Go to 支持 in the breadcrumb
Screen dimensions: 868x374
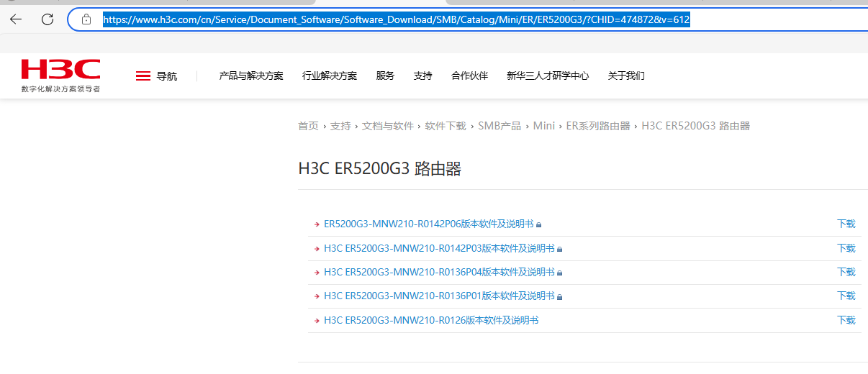[x=340, y=126]
